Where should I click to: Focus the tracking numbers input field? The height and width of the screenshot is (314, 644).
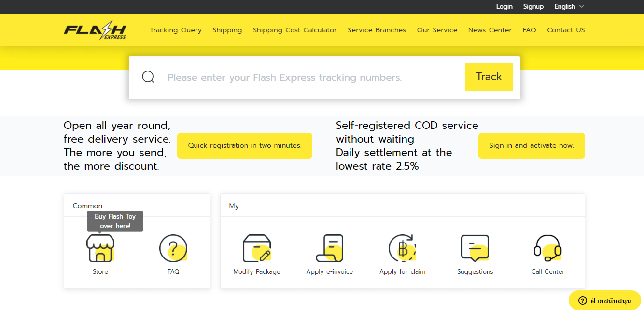coord(311,77)
